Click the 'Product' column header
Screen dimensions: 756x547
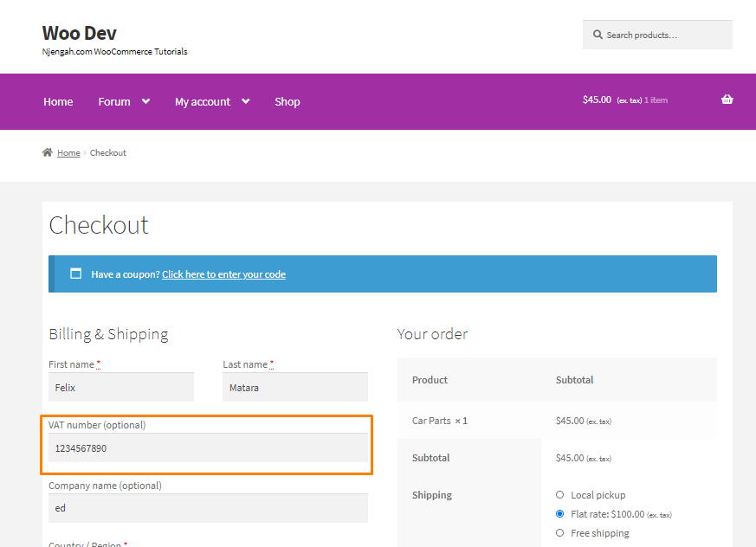pyautogui.click(x=430, y=380)
